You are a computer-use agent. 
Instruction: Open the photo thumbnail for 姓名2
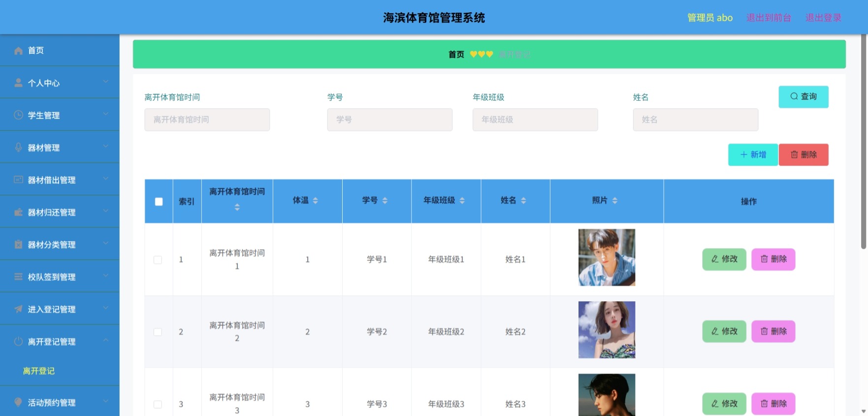tap(607, 330)
